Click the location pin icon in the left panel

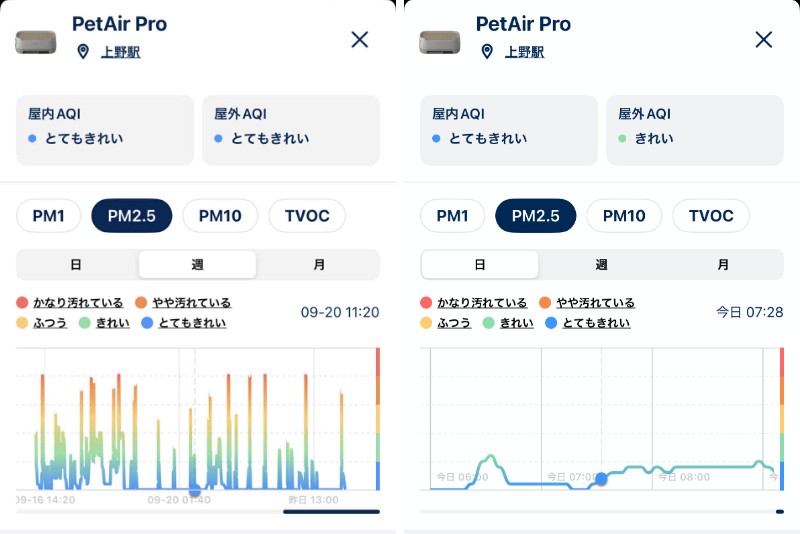83,52
